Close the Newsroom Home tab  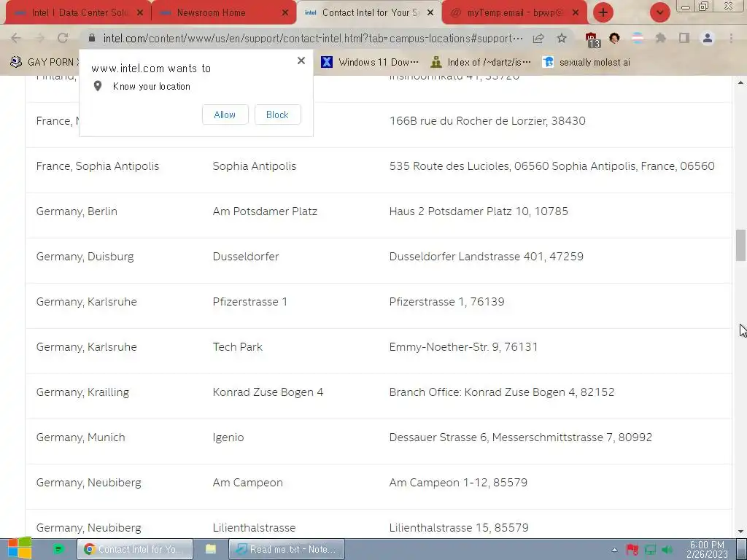[285, 13]
